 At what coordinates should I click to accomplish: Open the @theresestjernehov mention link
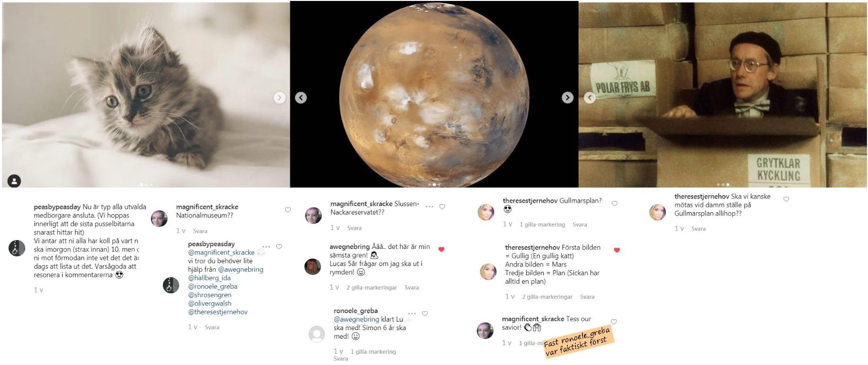click(x=218, y=312)
